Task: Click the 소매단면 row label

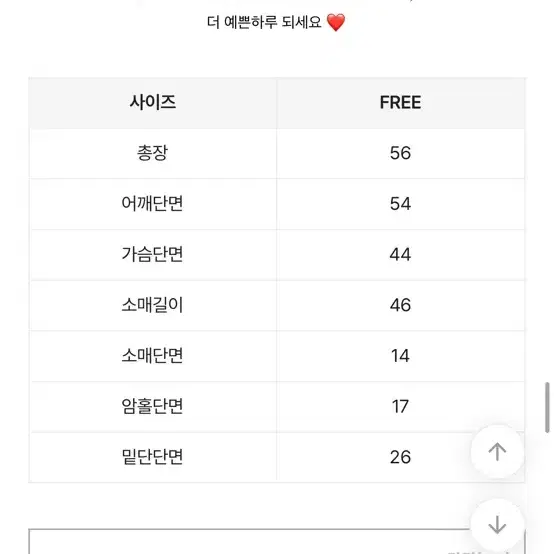Action: tap(153, 355)
